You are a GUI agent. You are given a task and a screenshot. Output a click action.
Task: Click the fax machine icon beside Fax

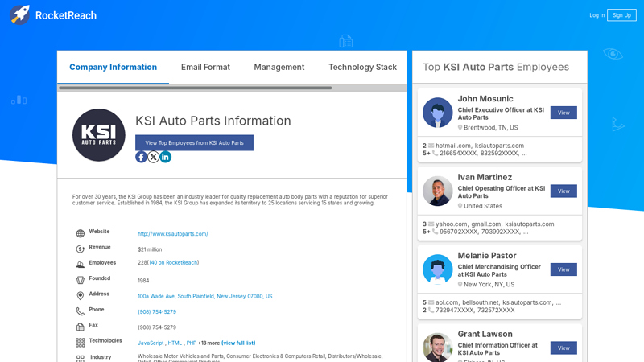click(x=80, y=327)
